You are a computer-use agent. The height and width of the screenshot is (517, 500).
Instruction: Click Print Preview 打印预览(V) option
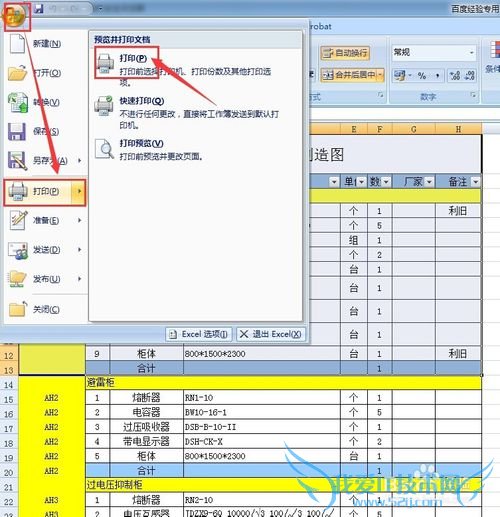(x=196, y=150)
